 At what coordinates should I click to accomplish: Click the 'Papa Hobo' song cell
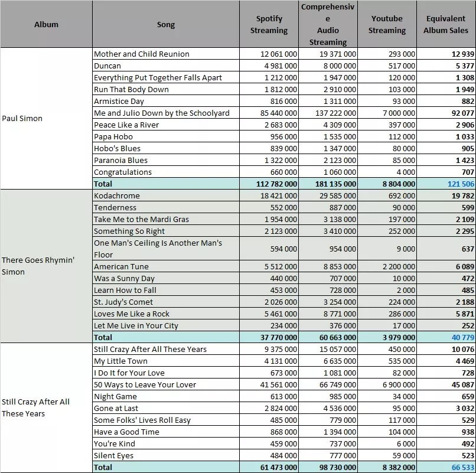pos(166,136)
